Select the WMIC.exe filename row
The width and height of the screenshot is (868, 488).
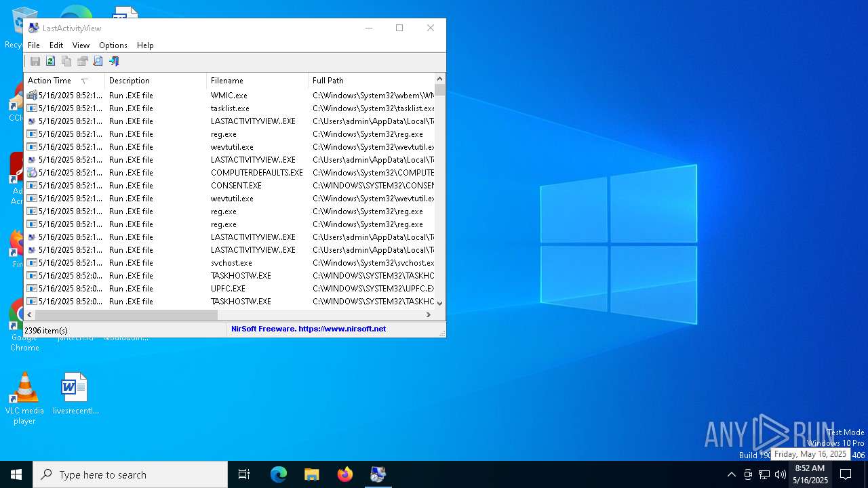point(229,95)
